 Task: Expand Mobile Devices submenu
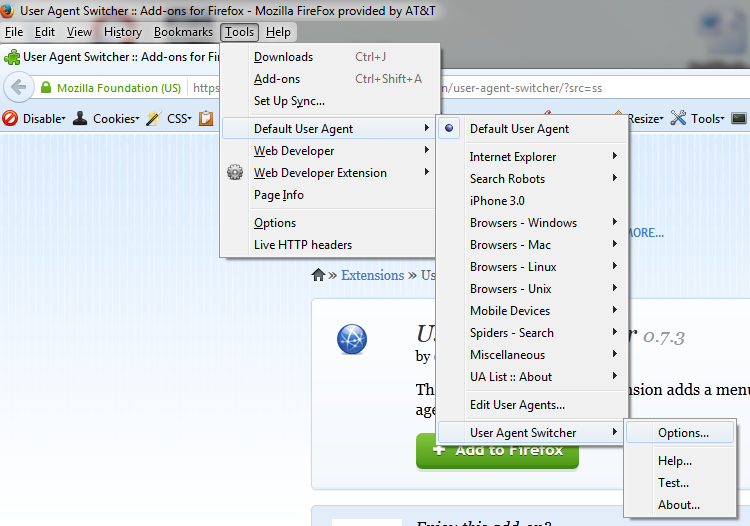[x=532, y=310]
